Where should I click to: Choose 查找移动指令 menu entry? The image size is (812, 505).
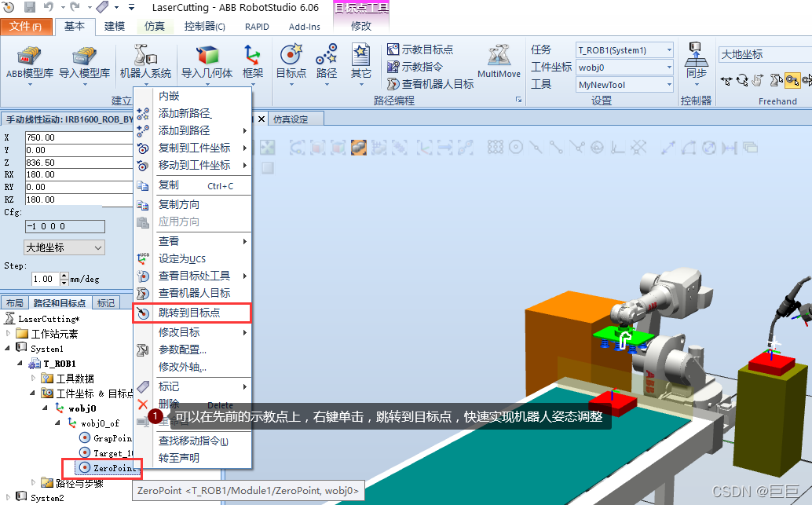pos(192,441)
